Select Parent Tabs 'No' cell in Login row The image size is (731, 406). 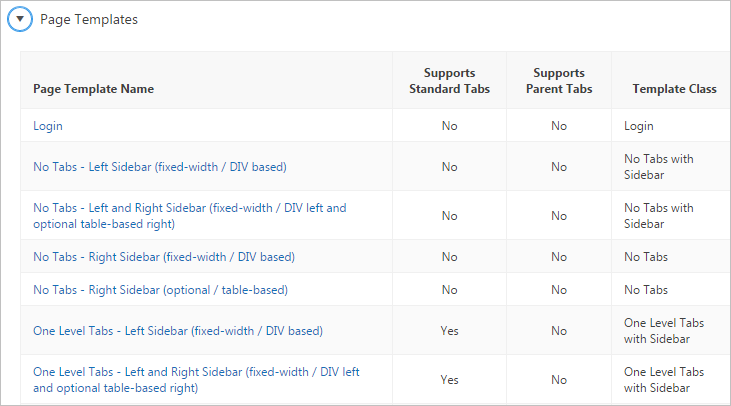click(559, 126)
